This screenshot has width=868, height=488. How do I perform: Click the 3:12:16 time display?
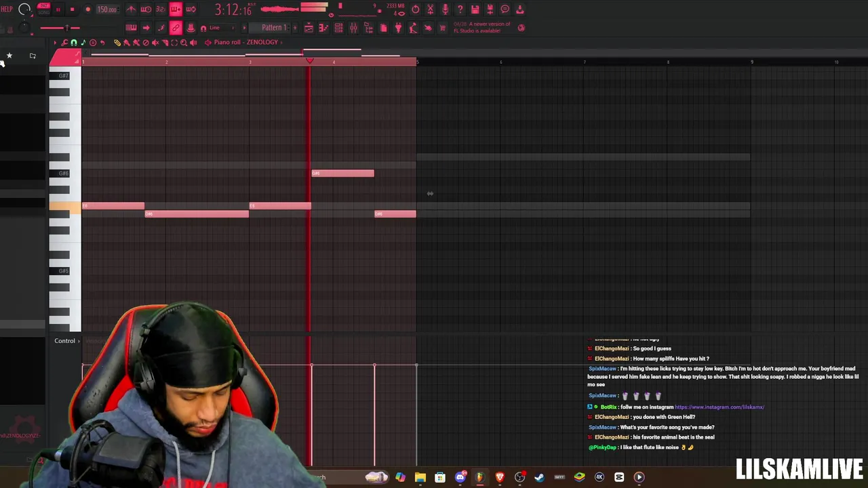click(233, 9)
